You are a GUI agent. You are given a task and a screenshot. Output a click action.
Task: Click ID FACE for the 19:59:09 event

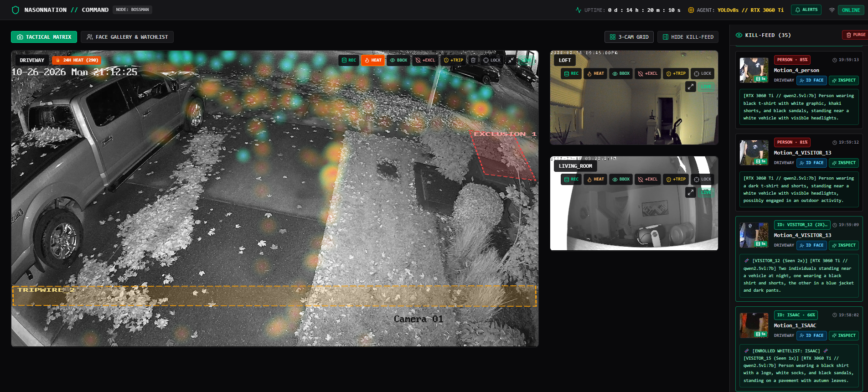[811, 245]
